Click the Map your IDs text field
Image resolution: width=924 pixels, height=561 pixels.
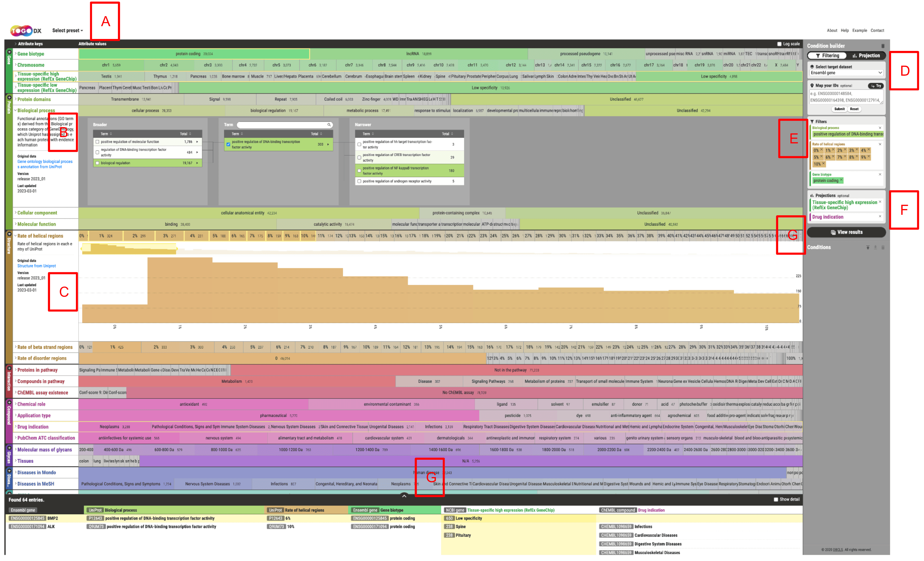[x=846, y=97]
